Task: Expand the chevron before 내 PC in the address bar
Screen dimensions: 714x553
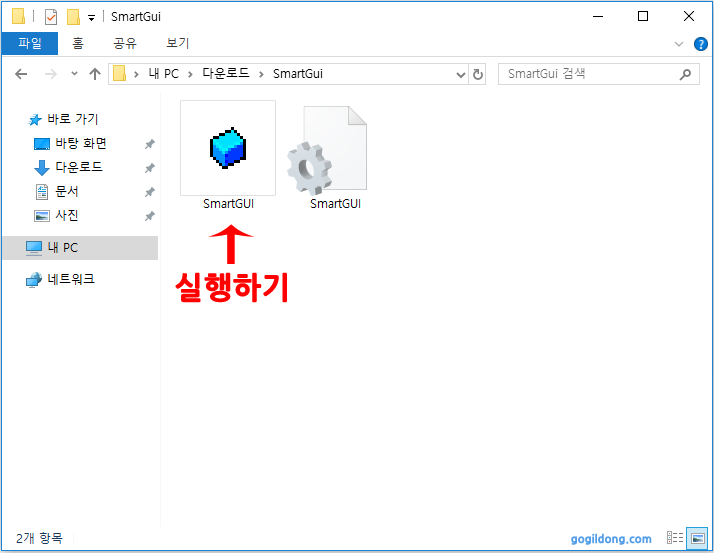Action: pos(136,74)
